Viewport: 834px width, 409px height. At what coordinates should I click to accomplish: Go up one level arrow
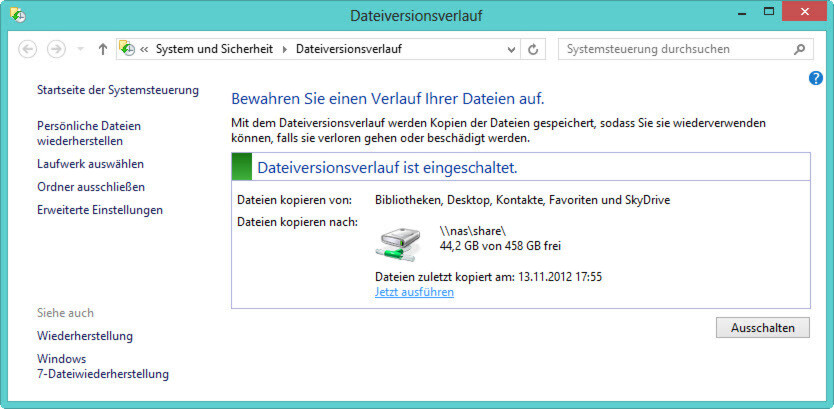pos(103,49)
